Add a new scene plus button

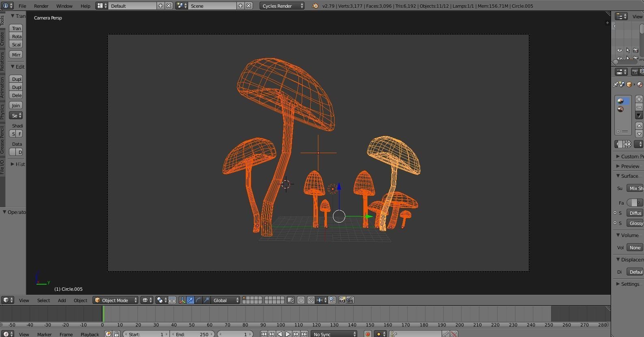(x=240, y=6)
